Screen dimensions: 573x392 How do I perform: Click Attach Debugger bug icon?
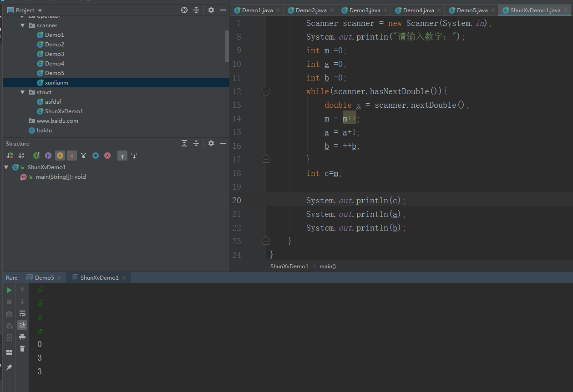tap(9, 326)
